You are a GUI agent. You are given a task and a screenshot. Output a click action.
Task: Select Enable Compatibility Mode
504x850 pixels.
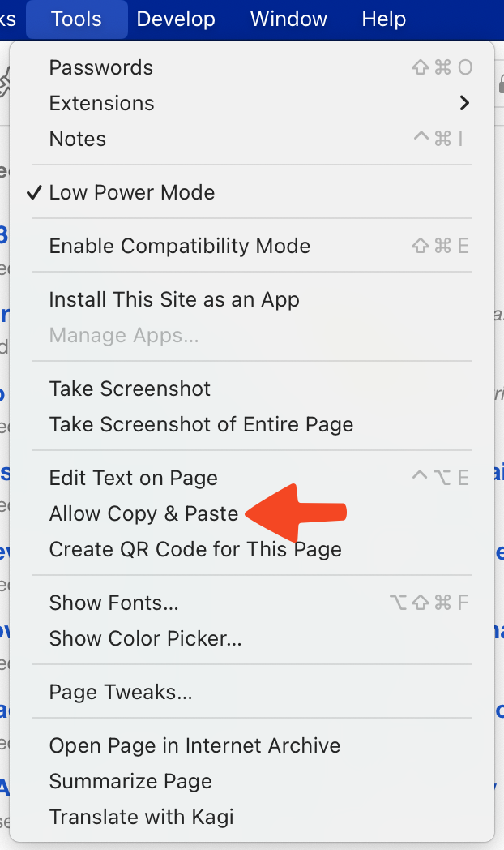(x=252, y=246)
